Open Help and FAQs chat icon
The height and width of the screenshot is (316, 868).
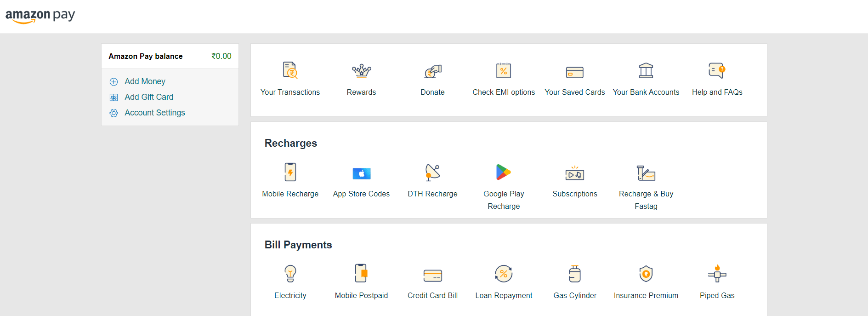717,70
